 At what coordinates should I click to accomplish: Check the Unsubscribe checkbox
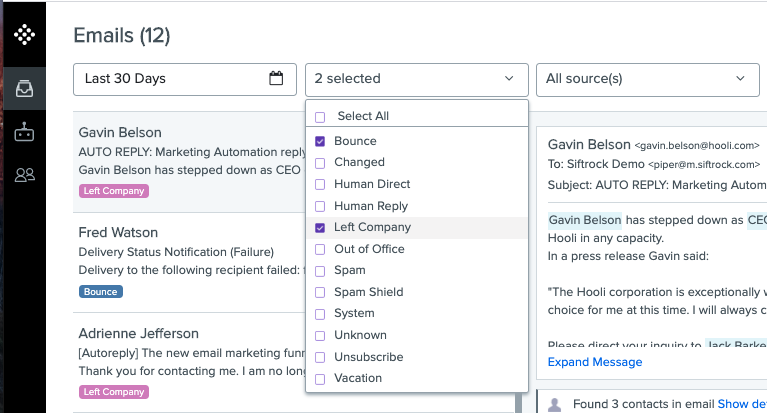point(320,357)
